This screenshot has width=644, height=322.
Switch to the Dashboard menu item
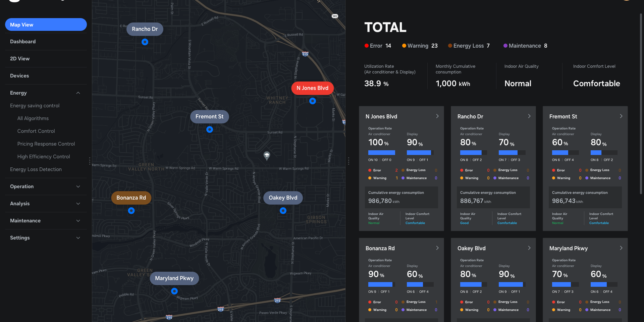click(x=23, y=42)
